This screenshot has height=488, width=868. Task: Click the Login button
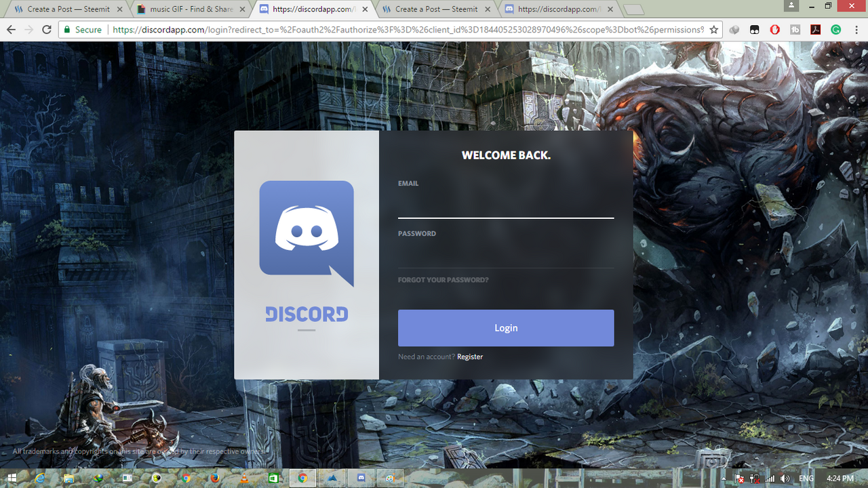point(506,328)
